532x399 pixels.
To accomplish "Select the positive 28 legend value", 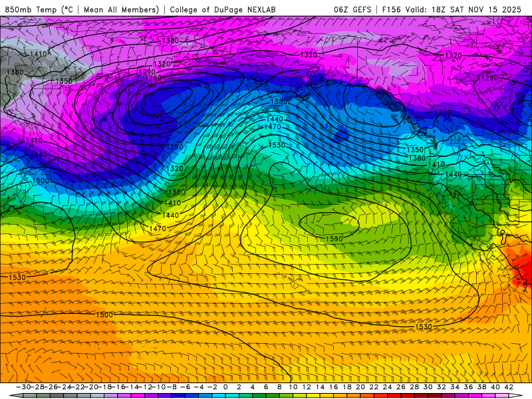I will tap(414, 387).
